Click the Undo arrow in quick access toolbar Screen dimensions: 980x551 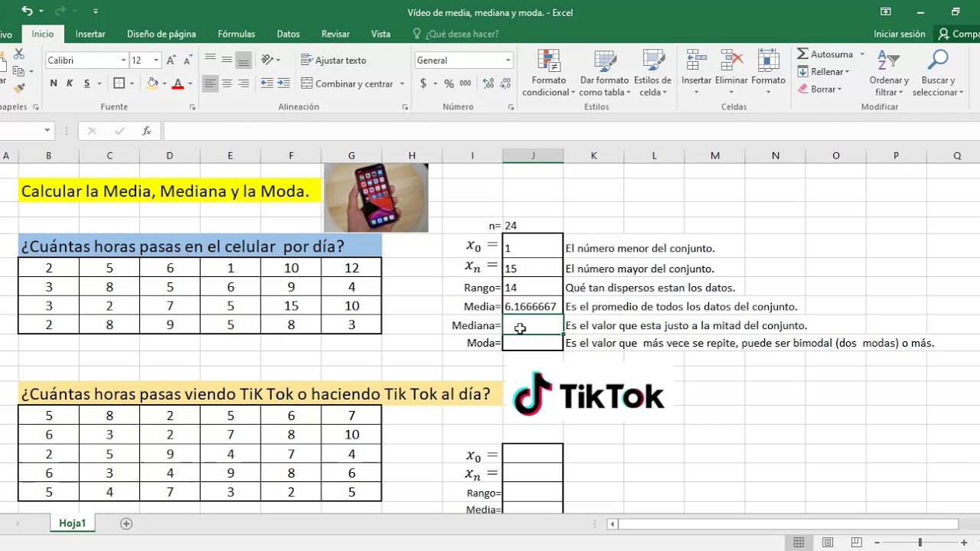(27, 11)
